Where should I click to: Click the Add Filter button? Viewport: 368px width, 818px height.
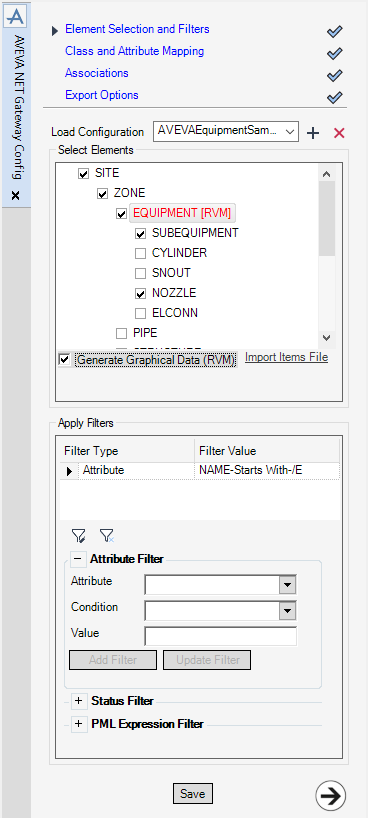113,660
